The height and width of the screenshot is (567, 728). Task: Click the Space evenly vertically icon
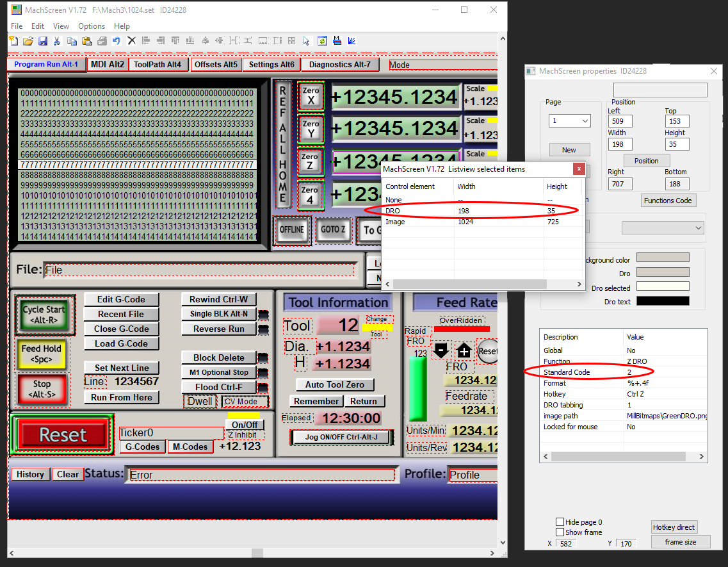click(248, 41)
